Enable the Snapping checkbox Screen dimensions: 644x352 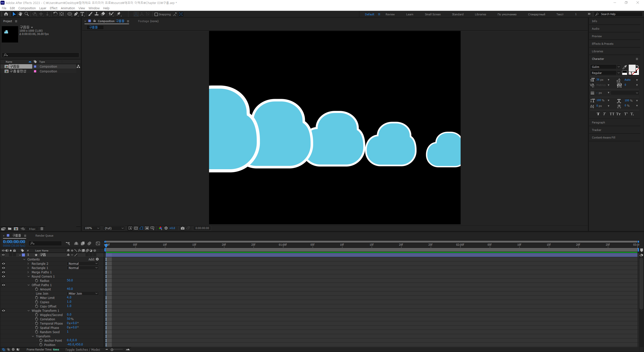tap(156, 14)
